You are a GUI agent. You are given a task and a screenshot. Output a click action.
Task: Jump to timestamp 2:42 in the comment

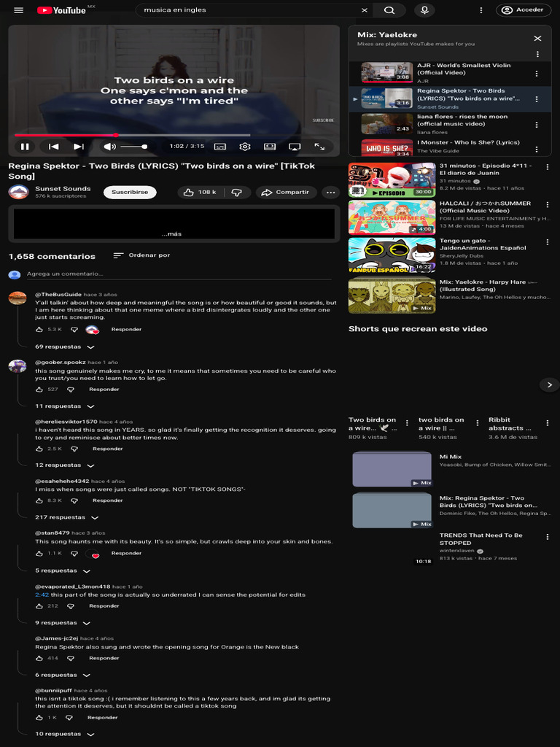click(x=42, y=595)
